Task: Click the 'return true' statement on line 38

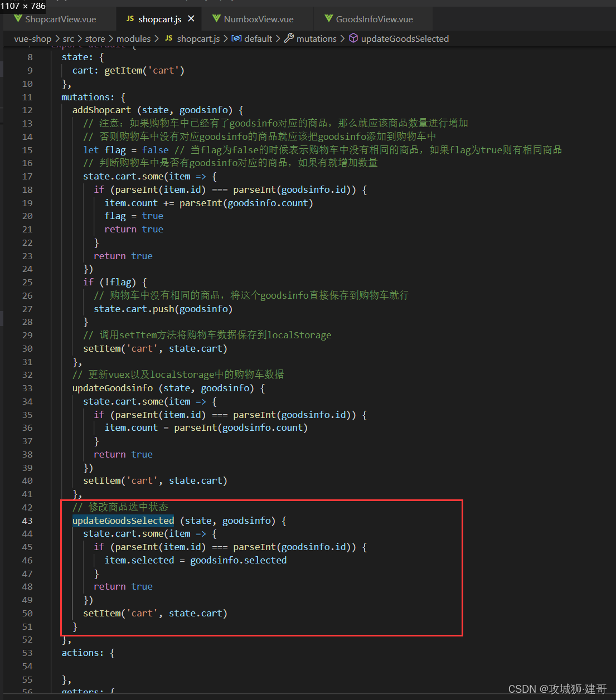Action: click(123, 454)
